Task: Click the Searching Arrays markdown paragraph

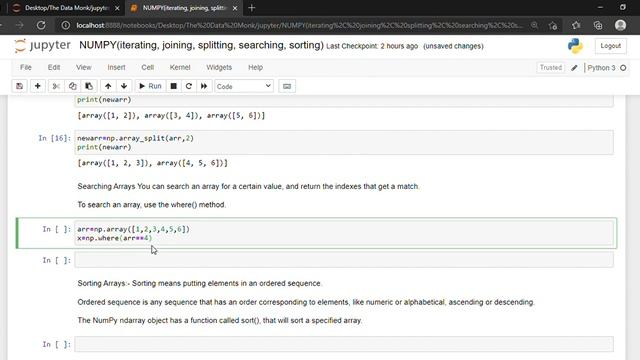Action: pos(248,187)
